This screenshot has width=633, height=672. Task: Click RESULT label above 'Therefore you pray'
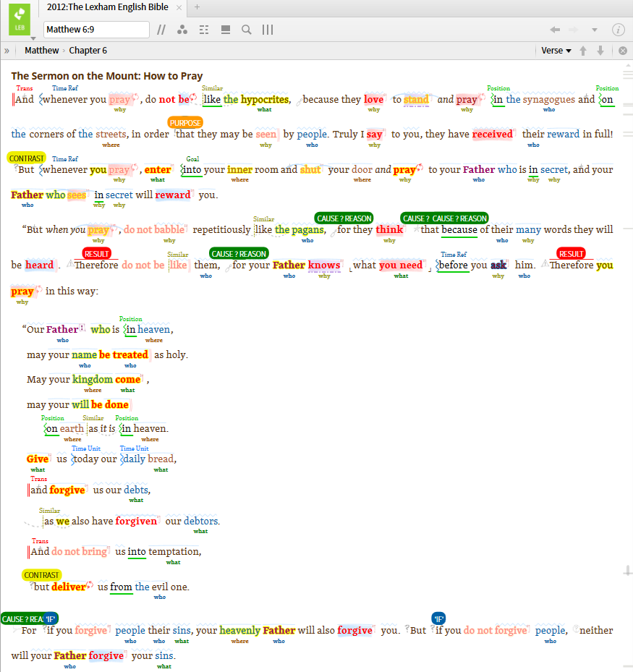coord(571,254)
